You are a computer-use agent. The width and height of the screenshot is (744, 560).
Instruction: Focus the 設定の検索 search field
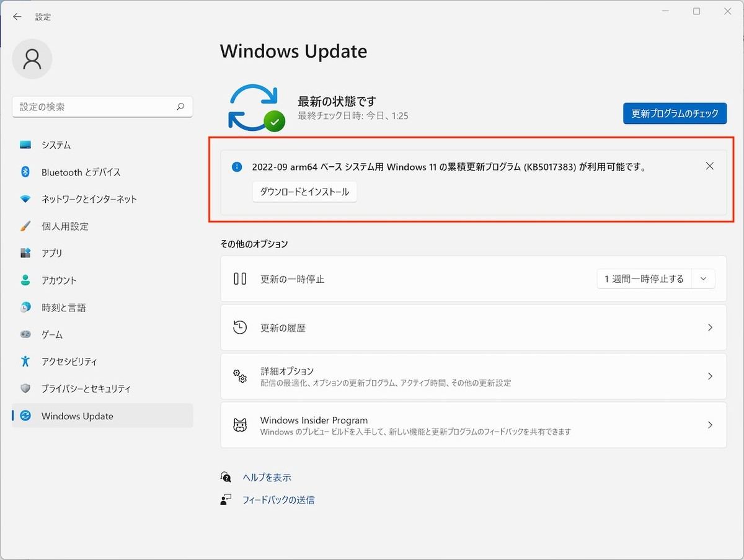[102, 107]
